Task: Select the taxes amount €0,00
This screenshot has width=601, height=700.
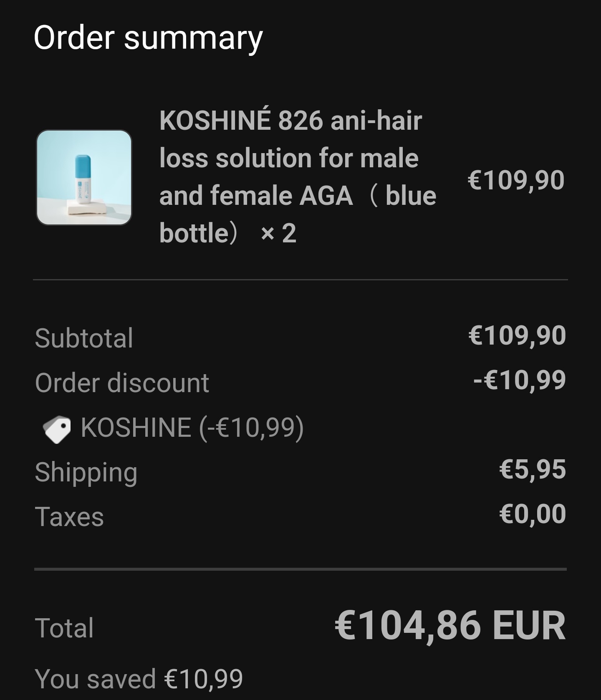Action: pyautogui.click(x=532, y=514)
